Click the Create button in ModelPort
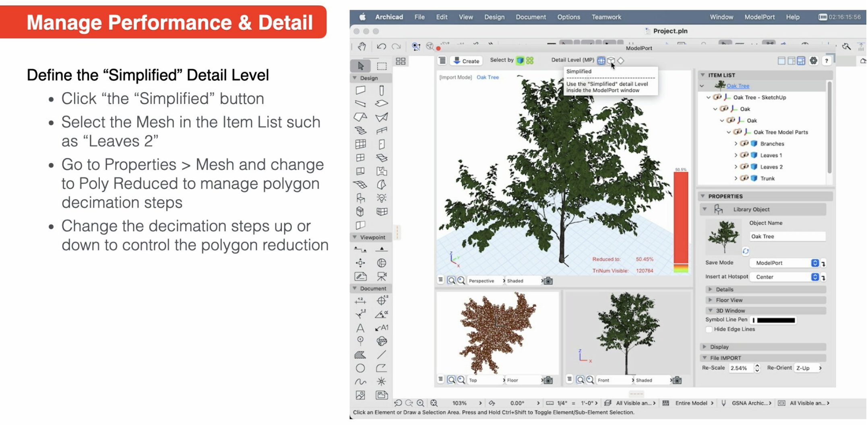 click(x=466, y=61)
